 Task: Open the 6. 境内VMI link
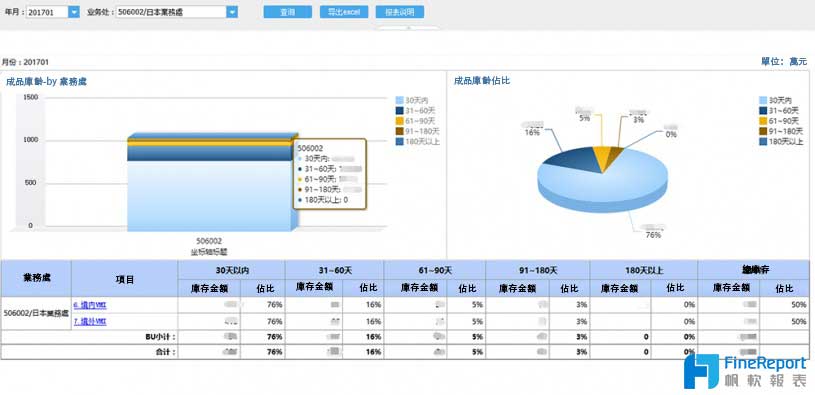click(90, 305)
